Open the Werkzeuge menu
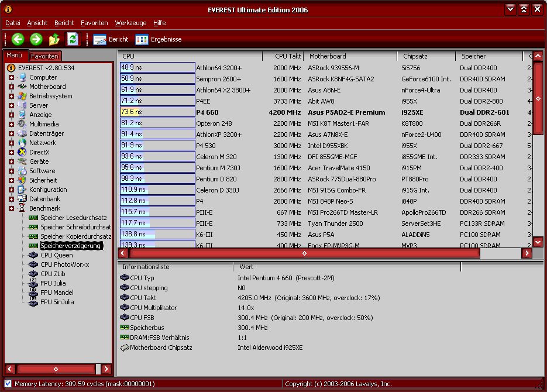 tap(130, 23)
